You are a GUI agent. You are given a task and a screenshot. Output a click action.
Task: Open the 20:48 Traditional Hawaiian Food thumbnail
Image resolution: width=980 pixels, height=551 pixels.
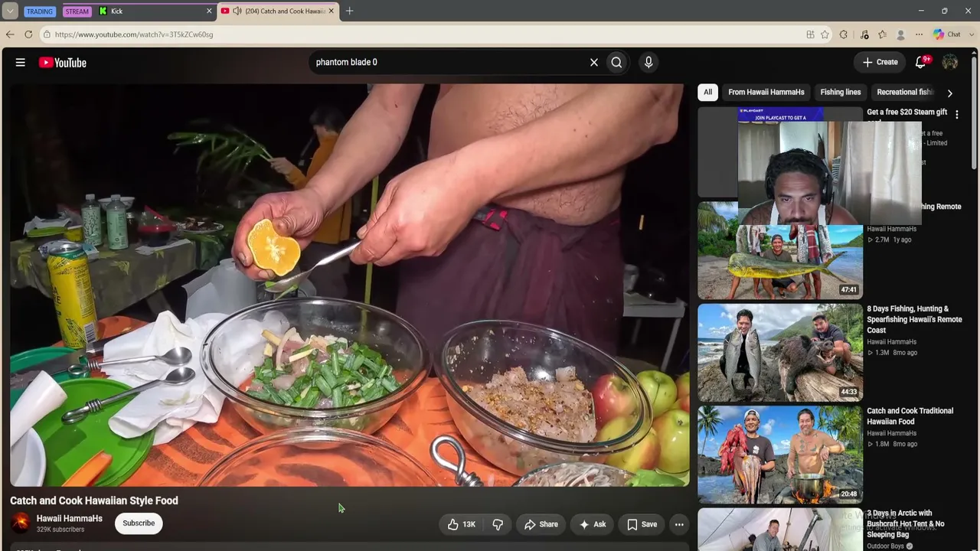click(x=780, y=455)
